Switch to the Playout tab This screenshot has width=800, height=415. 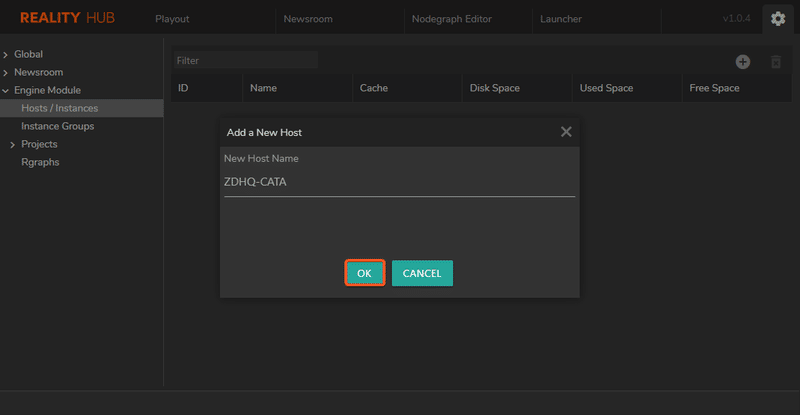point(172,19)
